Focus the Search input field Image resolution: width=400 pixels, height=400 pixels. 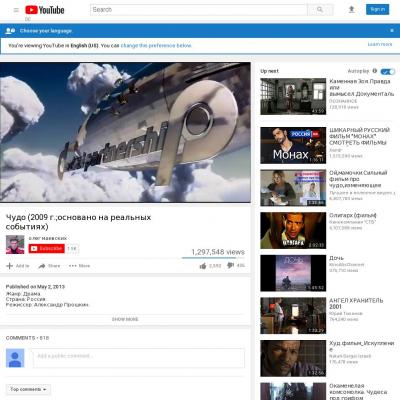point(199,10)
